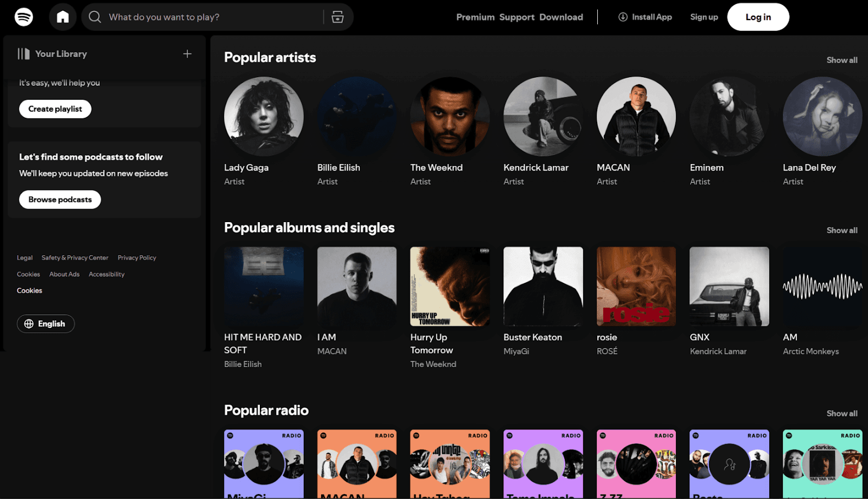Click "The Weeknd" under Hurry Up Tomorrow
The image size is (868, 499).
(x=433, y=364)
